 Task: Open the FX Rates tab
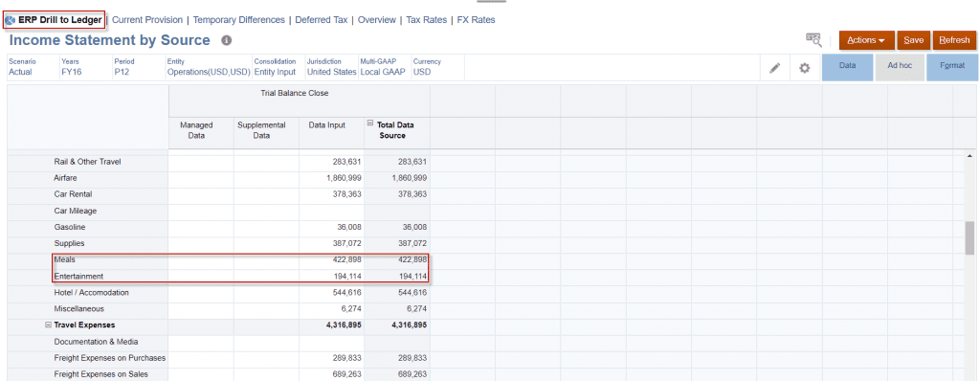[x=477, y=20]
